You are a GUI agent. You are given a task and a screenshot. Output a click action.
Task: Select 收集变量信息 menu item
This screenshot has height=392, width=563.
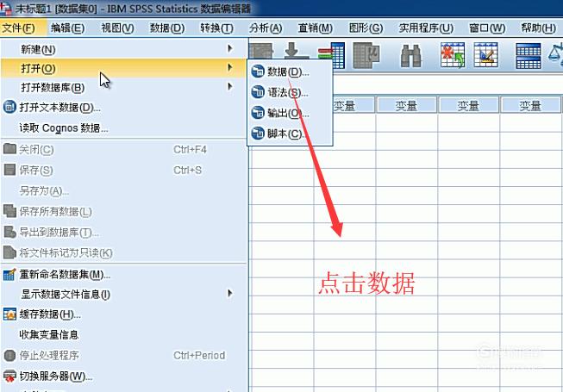pos(123,334)
